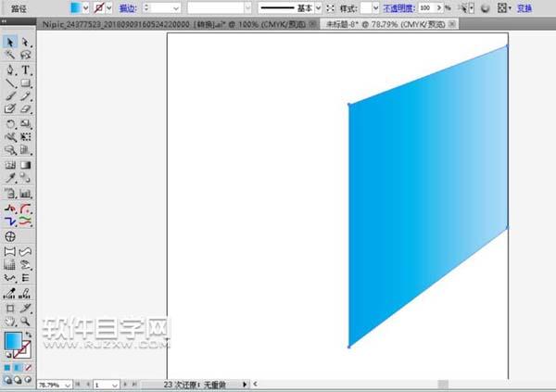
Task: Select the Rectangle tool
Action: [25, 83]
